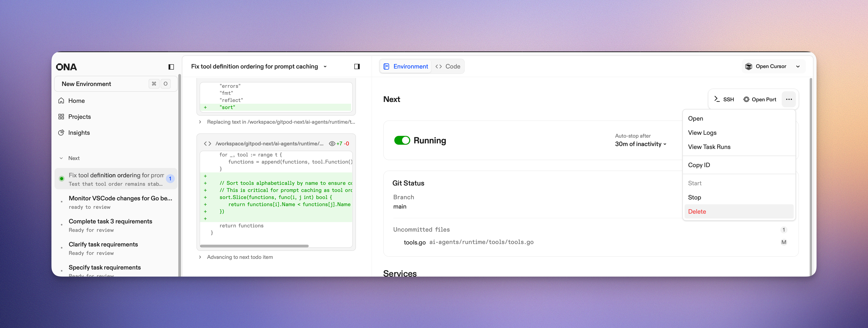This screenshot has width=868, height=328.
Task: Open the Auto-stop 30m of inactivity dropdown
Action: [x=640, y=144]
